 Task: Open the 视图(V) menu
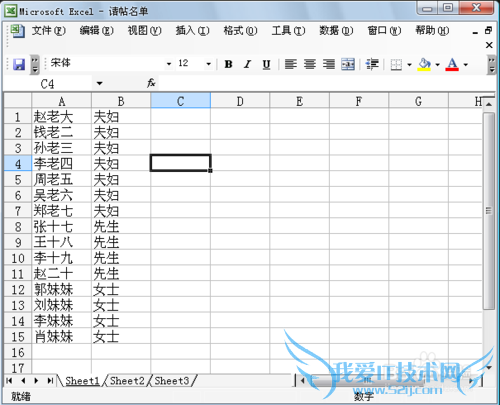(x=145, y=31)
